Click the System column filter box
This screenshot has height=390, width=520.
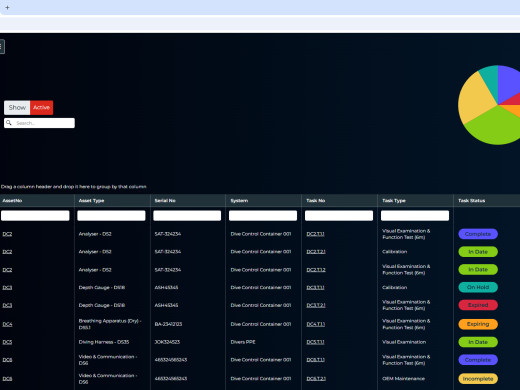point(263,216)
